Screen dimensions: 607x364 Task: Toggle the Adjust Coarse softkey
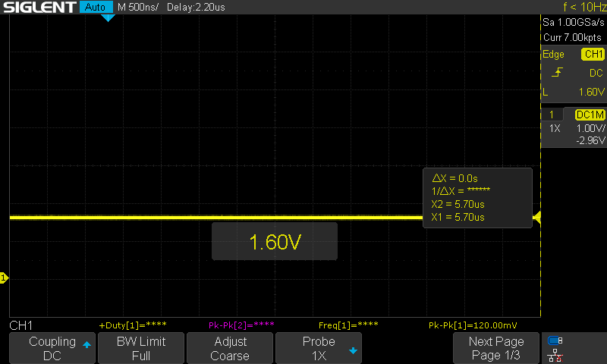point(229,348)
